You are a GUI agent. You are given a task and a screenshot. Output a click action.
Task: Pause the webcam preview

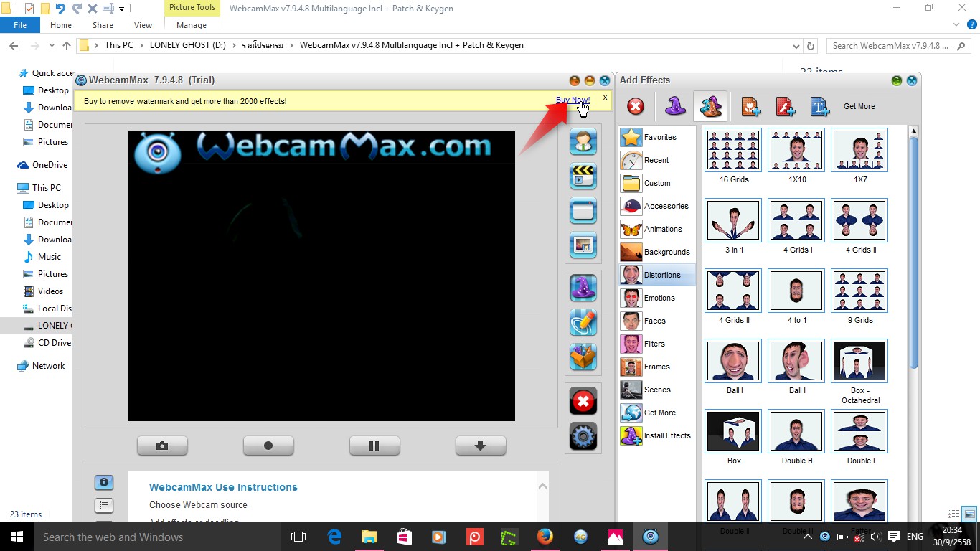coord(374,446)
